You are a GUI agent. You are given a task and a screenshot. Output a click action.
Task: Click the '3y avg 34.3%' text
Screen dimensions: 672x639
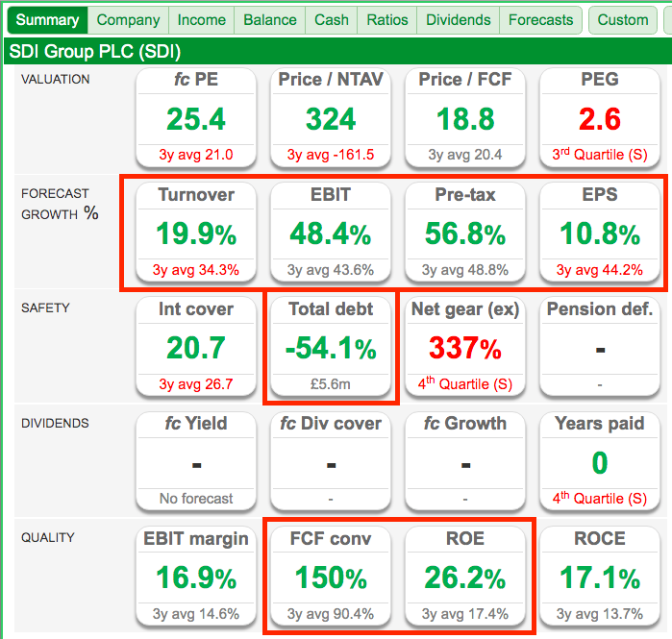[x=196, y=270]
